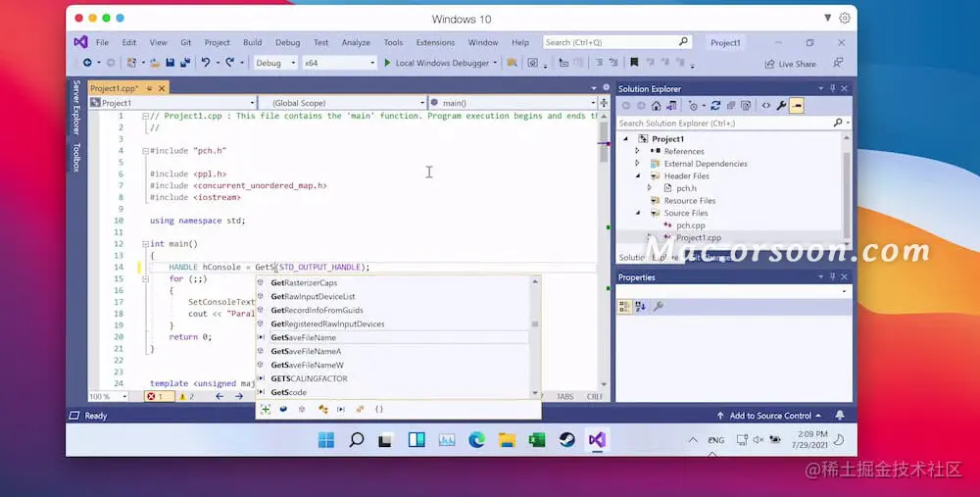Toggle the curly-braces filter in IntelliSense bar
Screen dimensions: 980x497
(378, 409)
